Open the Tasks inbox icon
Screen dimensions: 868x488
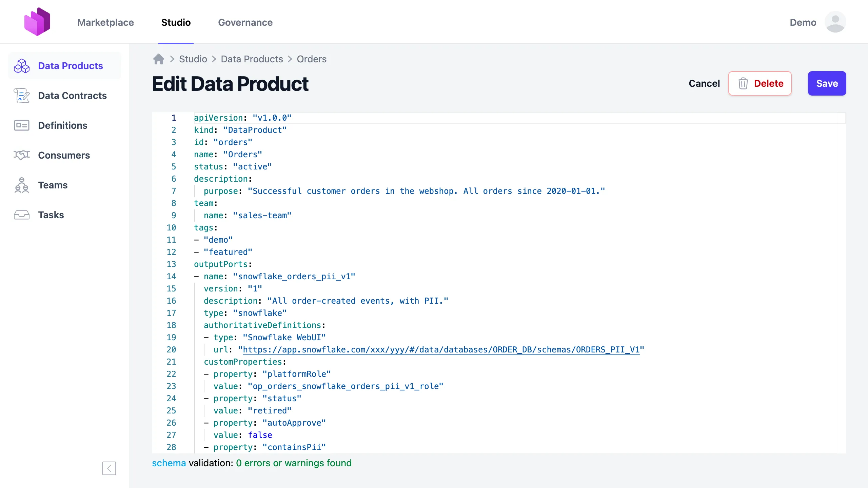(21, 215)
